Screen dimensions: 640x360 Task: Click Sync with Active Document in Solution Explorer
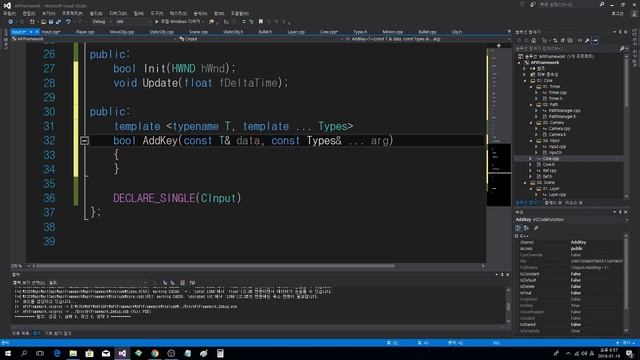[555, 40]
